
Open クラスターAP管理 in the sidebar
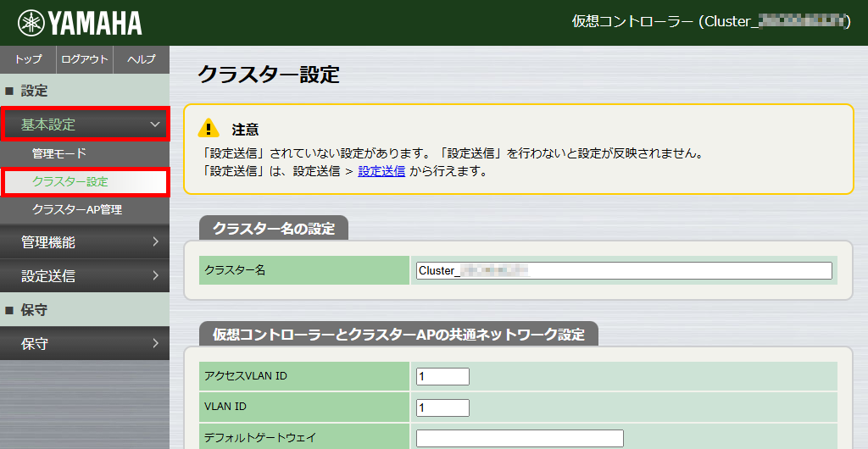click(x=76, y=209)
